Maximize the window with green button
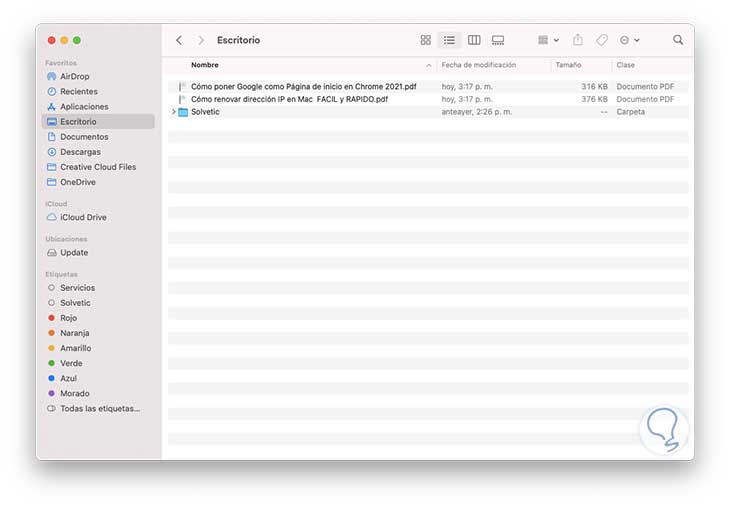The image size is (730, 507). pos(77,41)
